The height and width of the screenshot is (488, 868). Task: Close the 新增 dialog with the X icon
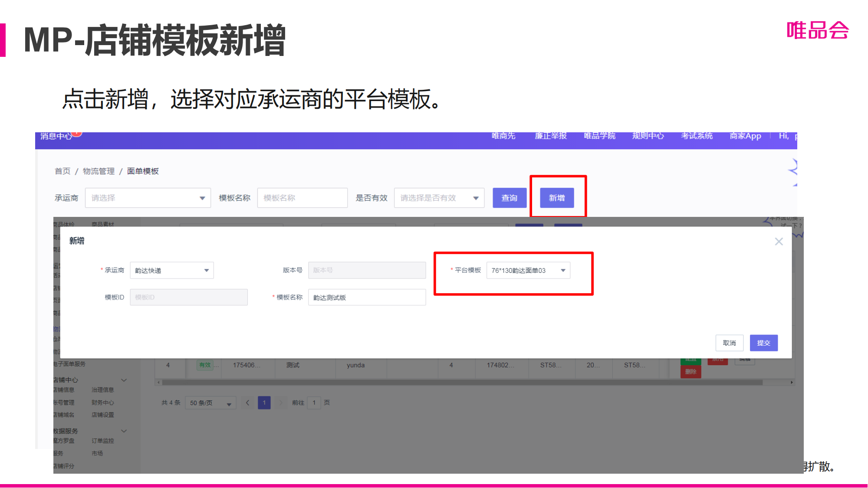[x=779, y=242]
